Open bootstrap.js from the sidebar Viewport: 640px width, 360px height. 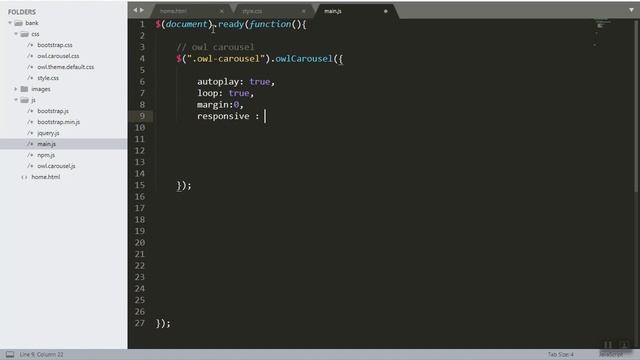point(53,111)
